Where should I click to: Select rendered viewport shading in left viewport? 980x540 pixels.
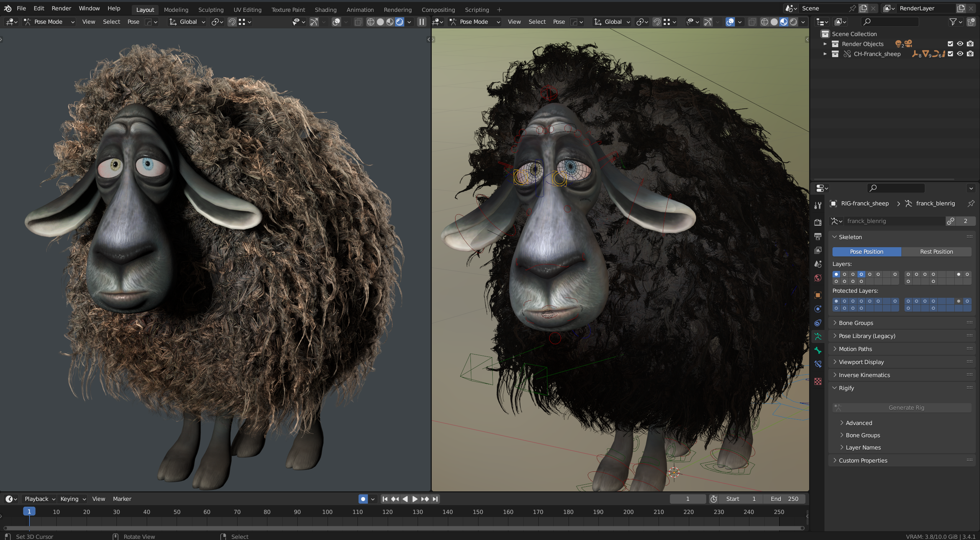tap(400, 22)
